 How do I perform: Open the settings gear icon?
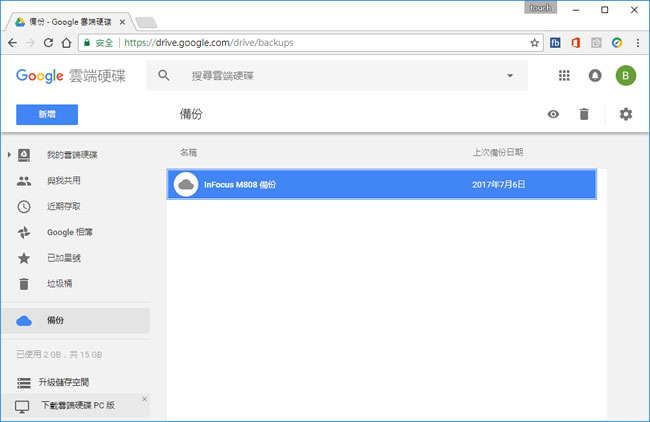coord(626,114)
